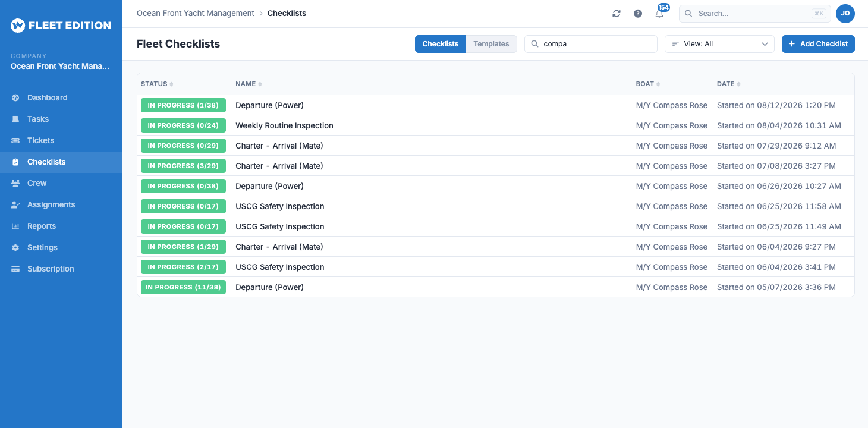Click the IN PROGRESS (0/24) status badge
This screenshot has height=428, width=868.
(x=183, y=125)
